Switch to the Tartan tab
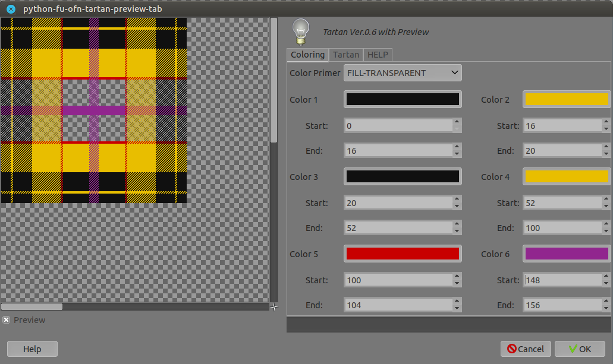The height and width of the screenshot is (364, 613). coord(346,55)
